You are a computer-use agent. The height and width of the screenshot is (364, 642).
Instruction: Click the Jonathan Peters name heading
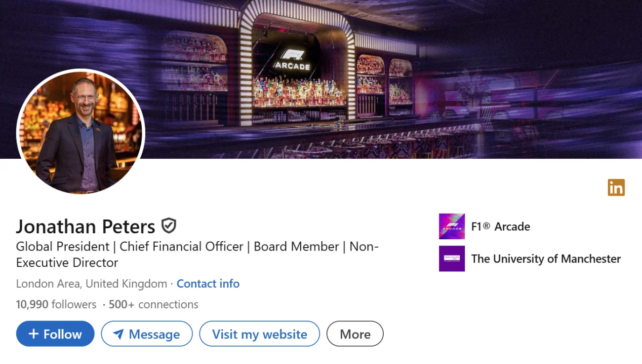tap(85, 226)
